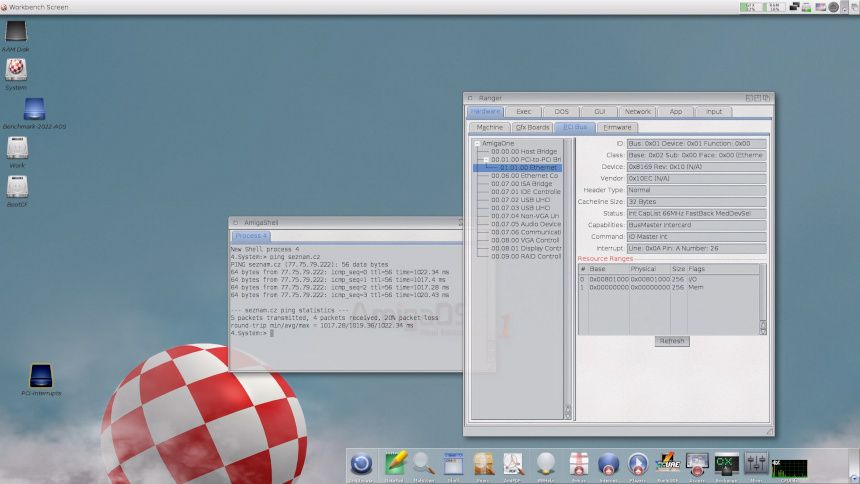Switch to the Network tab in Ranger
Viewport: 860px width, 484px height.
637,111
